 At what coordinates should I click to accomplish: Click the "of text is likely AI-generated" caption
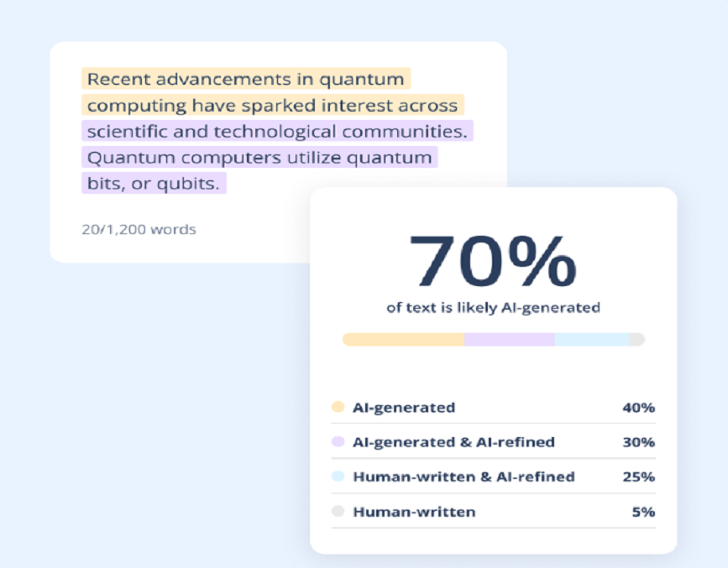tap(493, 308)
